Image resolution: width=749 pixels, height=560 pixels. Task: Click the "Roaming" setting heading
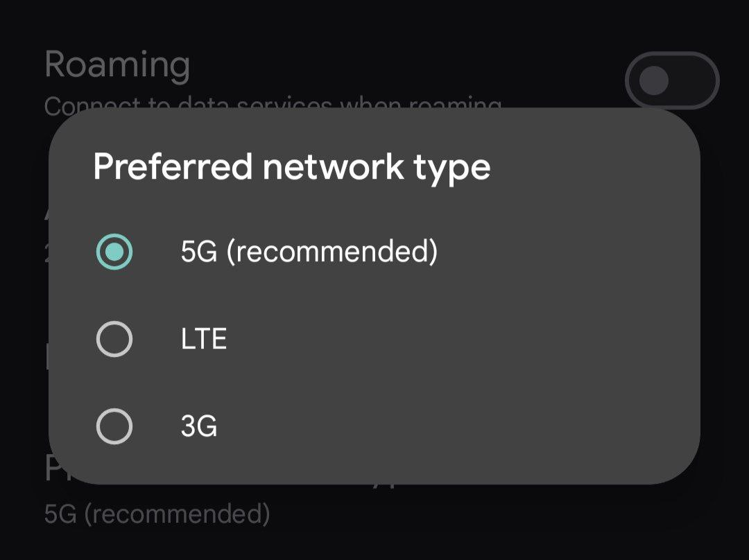click(117, 64)
